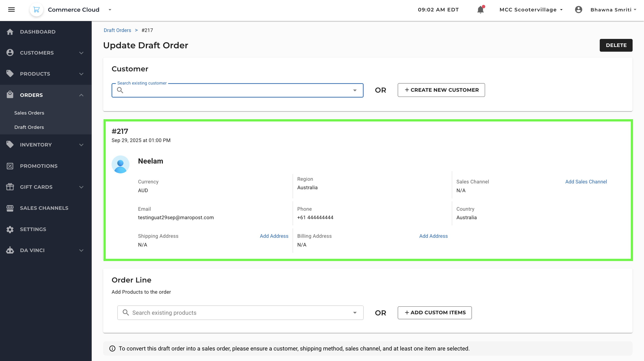Click the Commerce Cloud cart logo
The height and width of the screenshot is (361, 644).
point(36,10)
